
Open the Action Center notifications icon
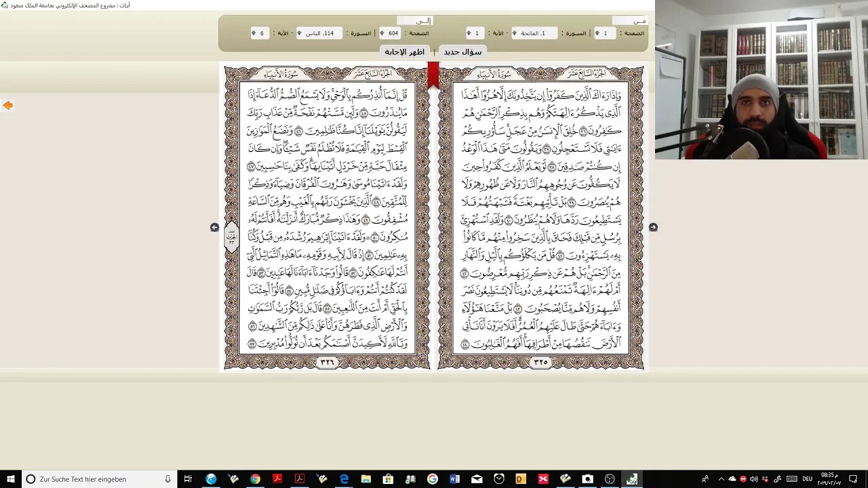pos(853,479)
